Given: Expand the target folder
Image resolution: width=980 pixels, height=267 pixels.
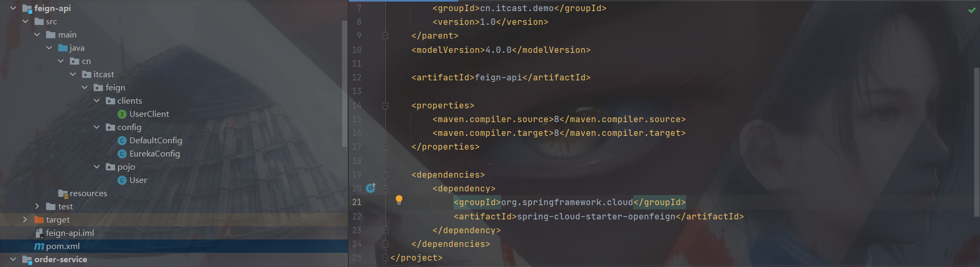Looking at the screenshot, I should [x=25, y=219].
